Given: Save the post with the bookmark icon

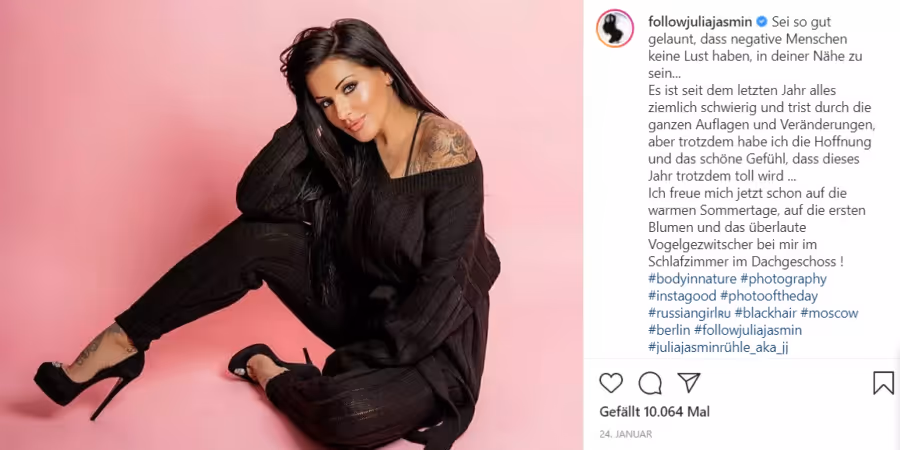Looking at the screenshot, I should 883,383.
